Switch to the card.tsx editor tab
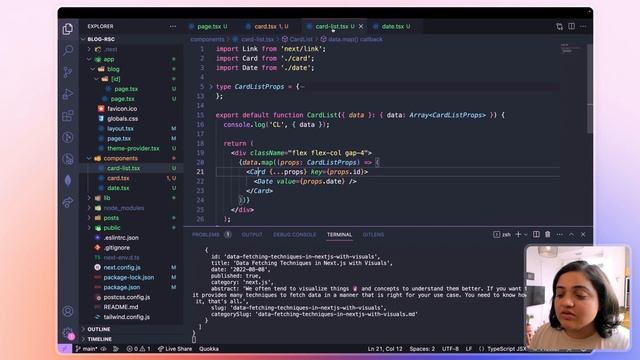 coord(266,26)
